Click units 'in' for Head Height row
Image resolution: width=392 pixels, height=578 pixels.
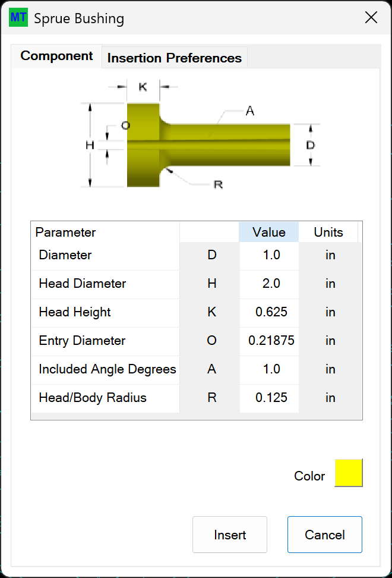(330, 312)
